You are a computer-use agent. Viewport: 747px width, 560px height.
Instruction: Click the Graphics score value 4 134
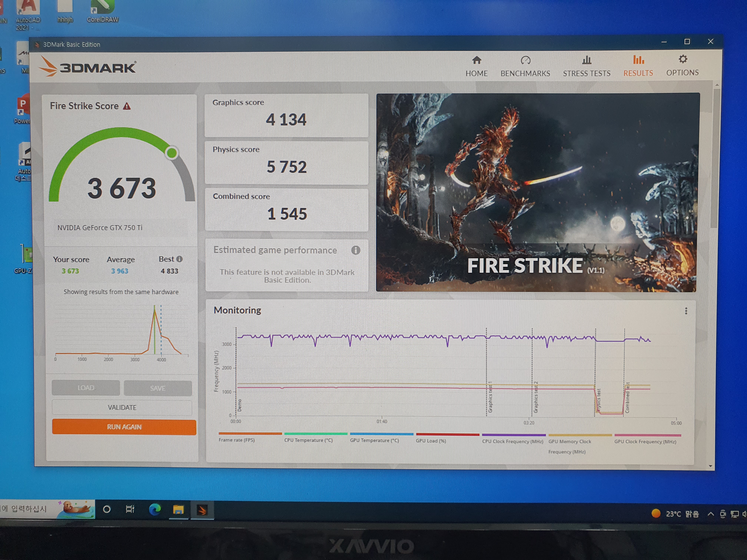(286, 119)
